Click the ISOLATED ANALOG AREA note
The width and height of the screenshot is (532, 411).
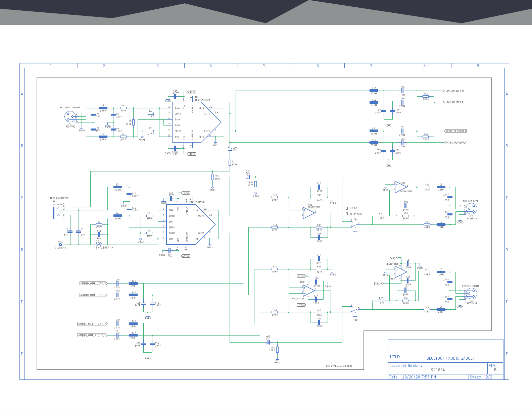point(339,366)
